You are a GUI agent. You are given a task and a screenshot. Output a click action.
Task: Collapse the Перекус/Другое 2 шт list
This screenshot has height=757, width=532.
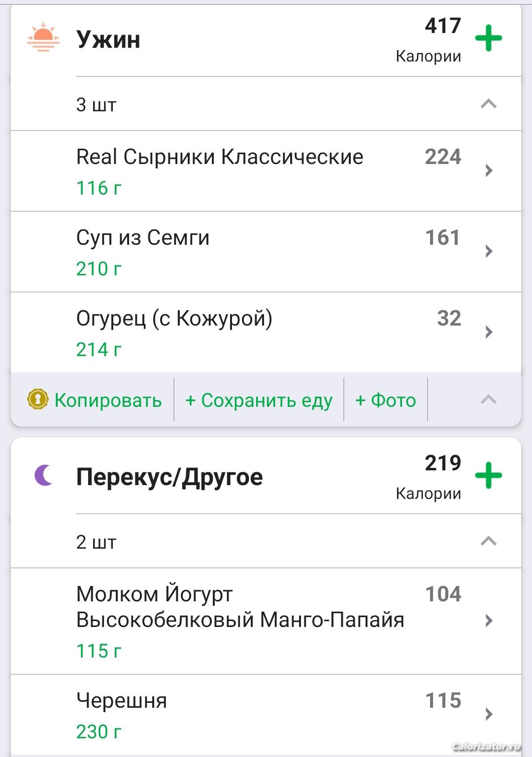click(488, 541)
